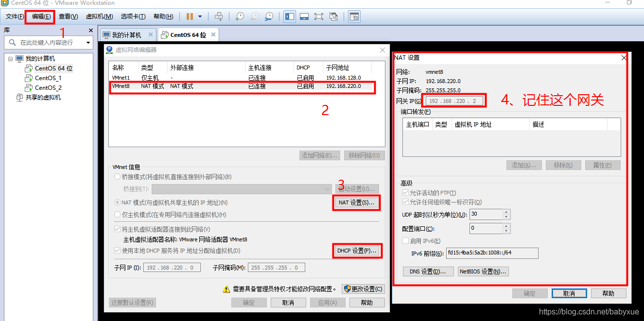Select the VMnet8 NAT network row

point(247,86)
